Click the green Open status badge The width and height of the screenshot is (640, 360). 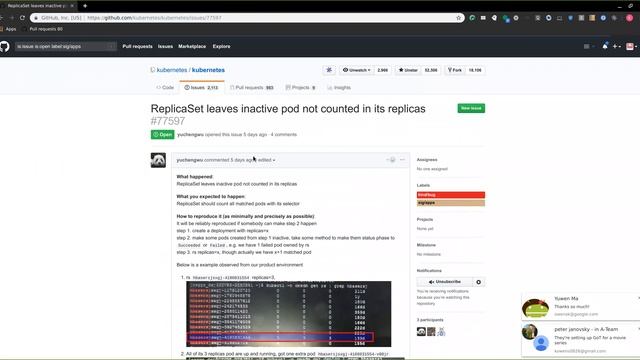pyautogui.click(x=162, y=135)
